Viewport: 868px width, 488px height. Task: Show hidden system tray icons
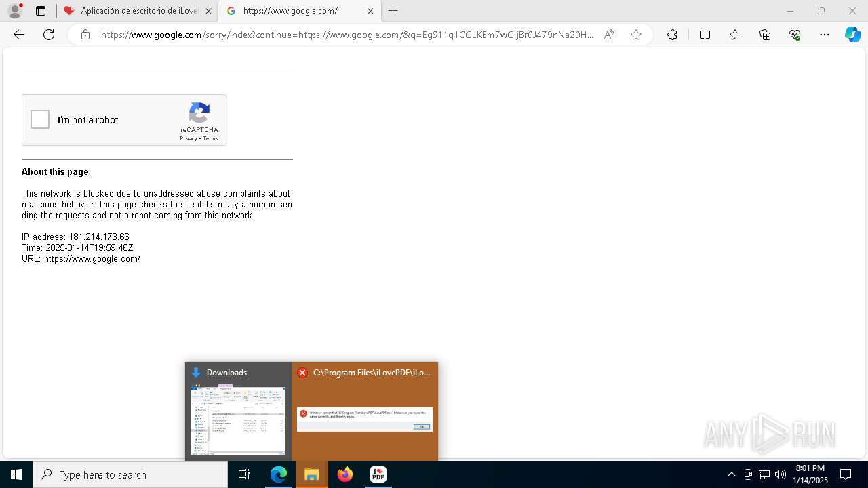coord(731,474)
